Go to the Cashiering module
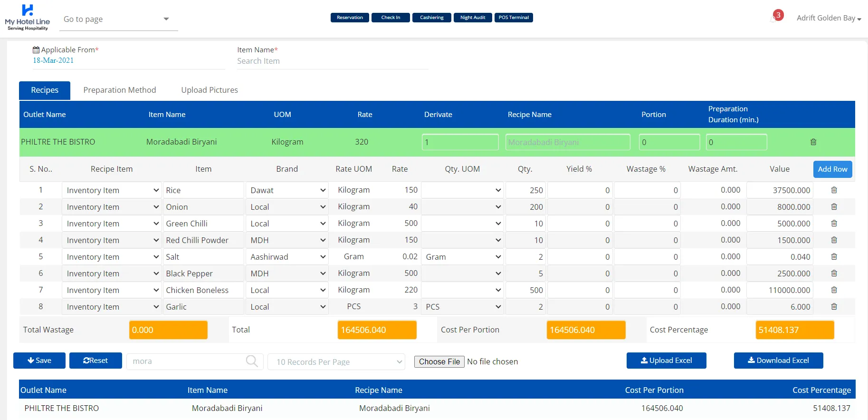The image size is (868, 420). (432, 18)
